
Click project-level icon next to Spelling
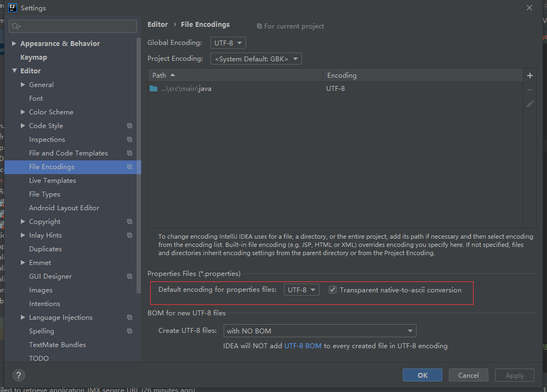(130, 331)
